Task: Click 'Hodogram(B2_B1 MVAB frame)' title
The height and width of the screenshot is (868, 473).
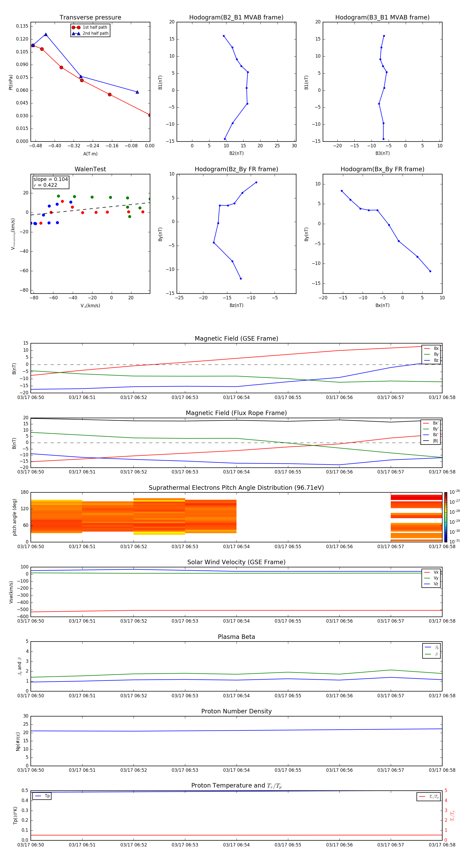Action: 236,17
